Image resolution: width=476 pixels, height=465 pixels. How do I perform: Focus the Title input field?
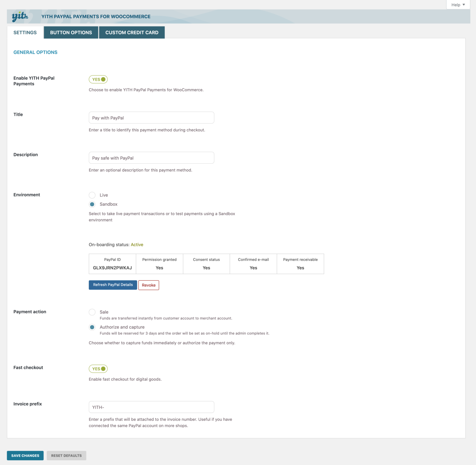pyautogui.click(x=151, y=118)
